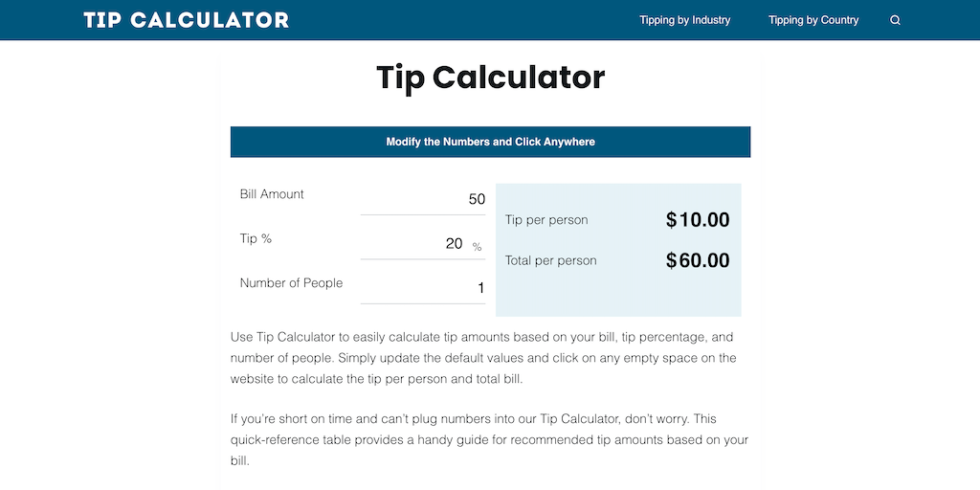The height and width of the screenshot is (490, 980).
Task: Click the Modify the Numbers banner
Action: click(x=490, y=142)
